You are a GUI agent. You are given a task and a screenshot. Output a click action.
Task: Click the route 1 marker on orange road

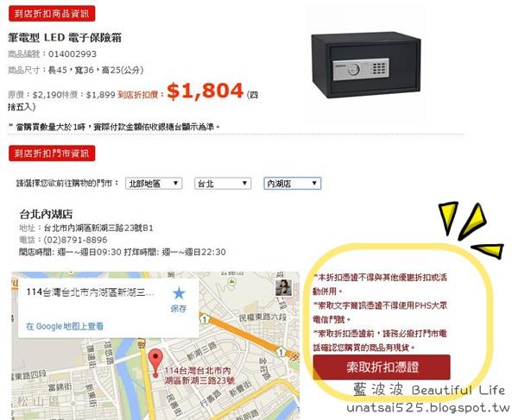pyautogui.click(x=281, y=352)
